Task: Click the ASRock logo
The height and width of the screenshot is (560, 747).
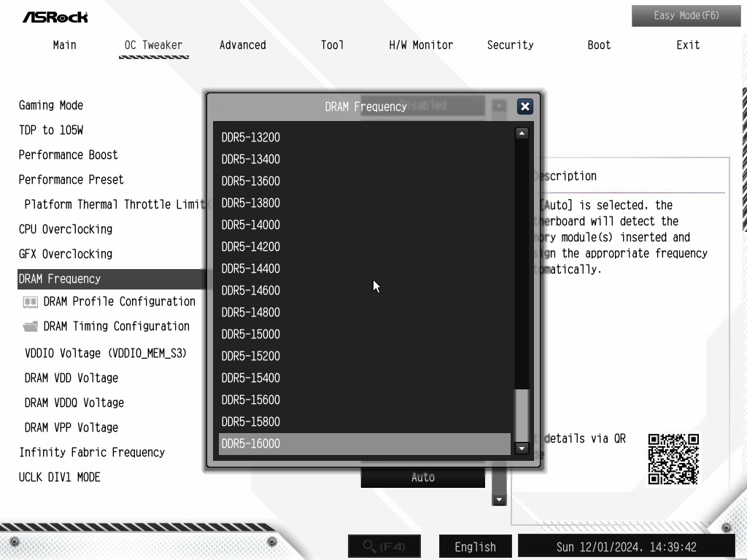Action: point(55,17)
